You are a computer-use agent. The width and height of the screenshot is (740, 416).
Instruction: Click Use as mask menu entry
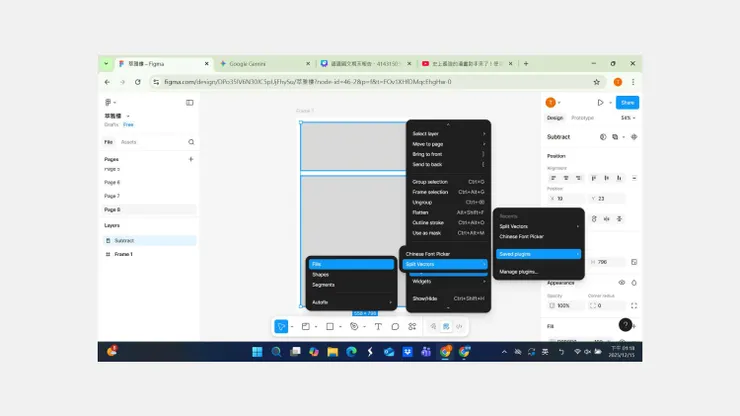coord(448,233)
